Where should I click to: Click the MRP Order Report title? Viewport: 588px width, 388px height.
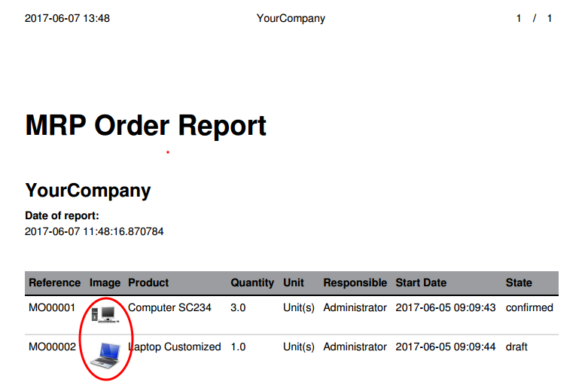146,126
